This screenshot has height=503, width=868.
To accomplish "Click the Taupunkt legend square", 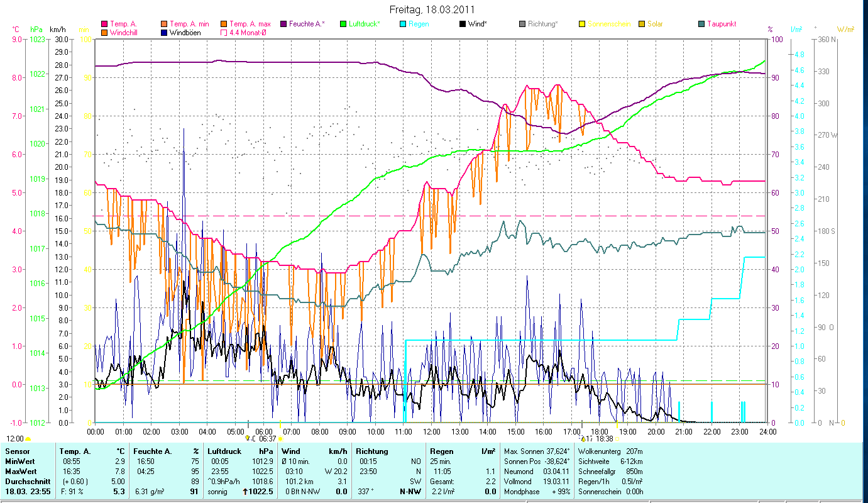I will [x=701, y=25].
